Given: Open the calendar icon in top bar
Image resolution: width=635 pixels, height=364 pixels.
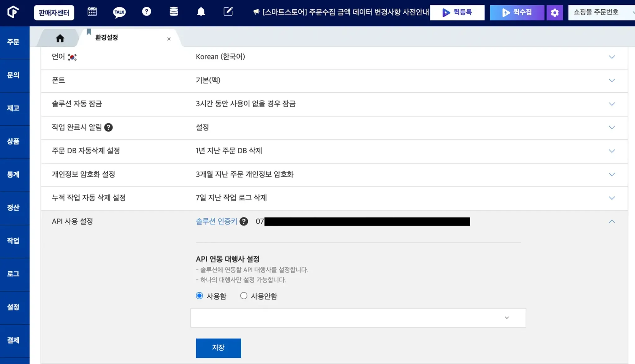Looking at the screenshot, I should pos(92,12).
